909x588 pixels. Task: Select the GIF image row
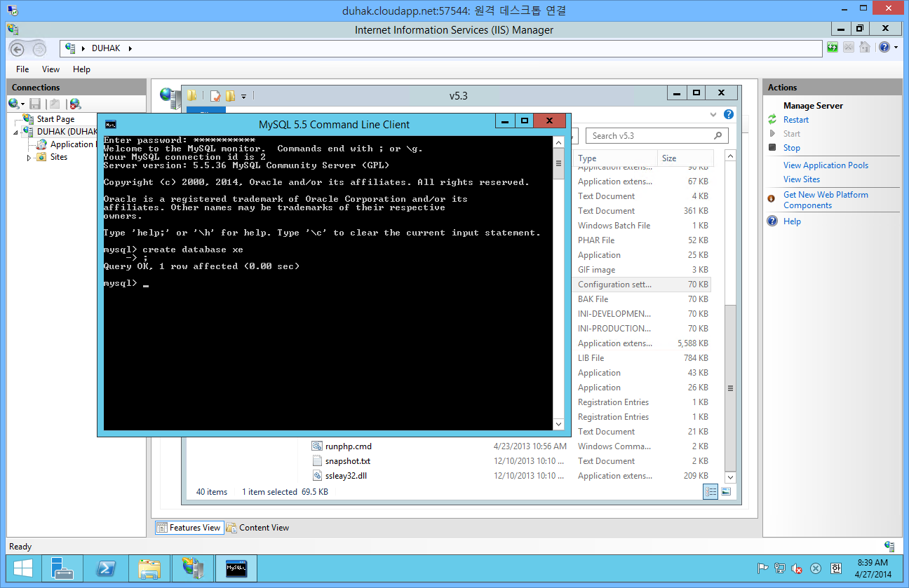[x=643, y=270]
